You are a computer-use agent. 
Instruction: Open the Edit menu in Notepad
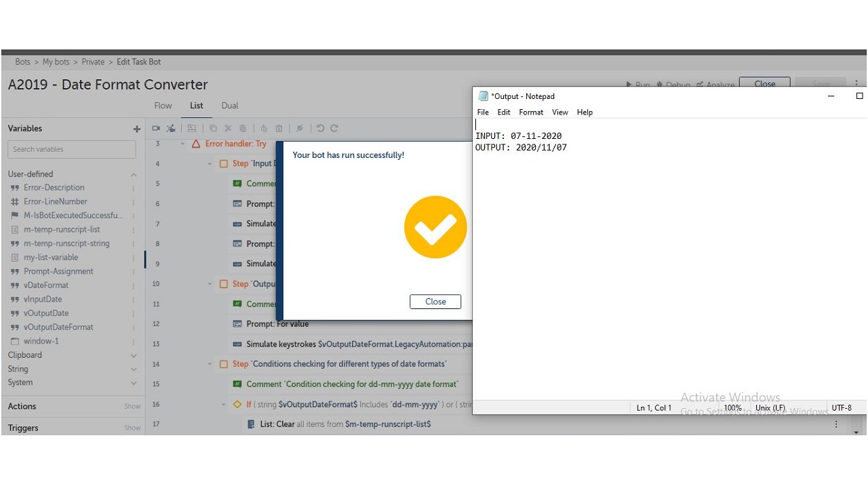tap(504, 113)
